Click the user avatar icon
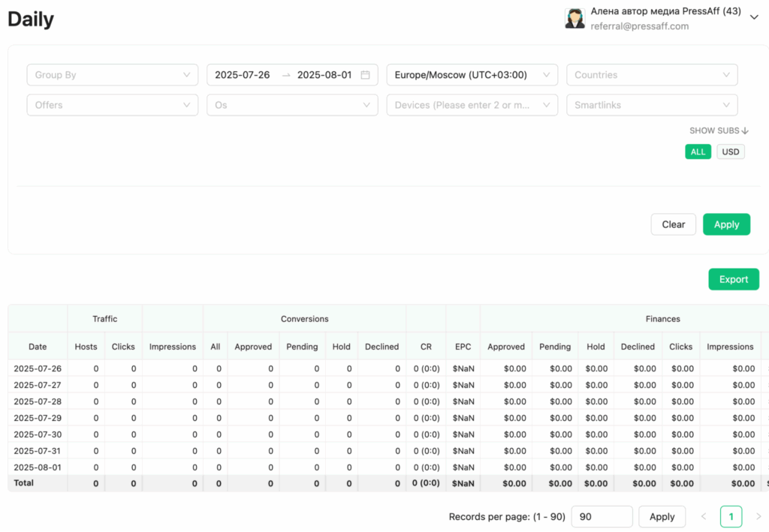 575,19
